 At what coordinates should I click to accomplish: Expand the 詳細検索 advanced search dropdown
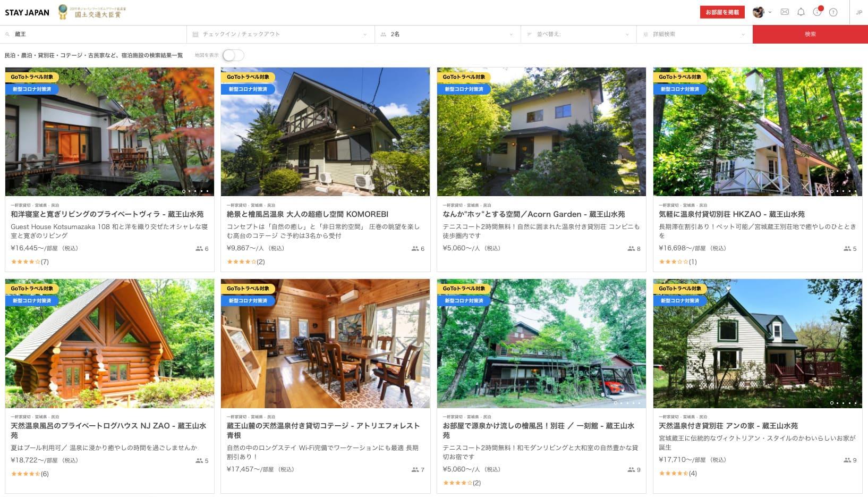tap(694, 34)
